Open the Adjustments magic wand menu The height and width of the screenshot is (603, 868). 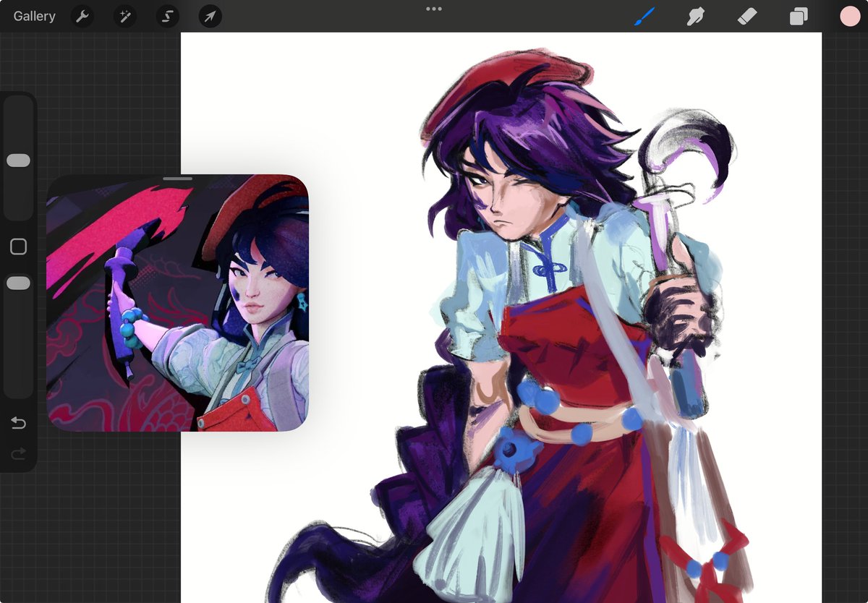[x=125, y=16]
